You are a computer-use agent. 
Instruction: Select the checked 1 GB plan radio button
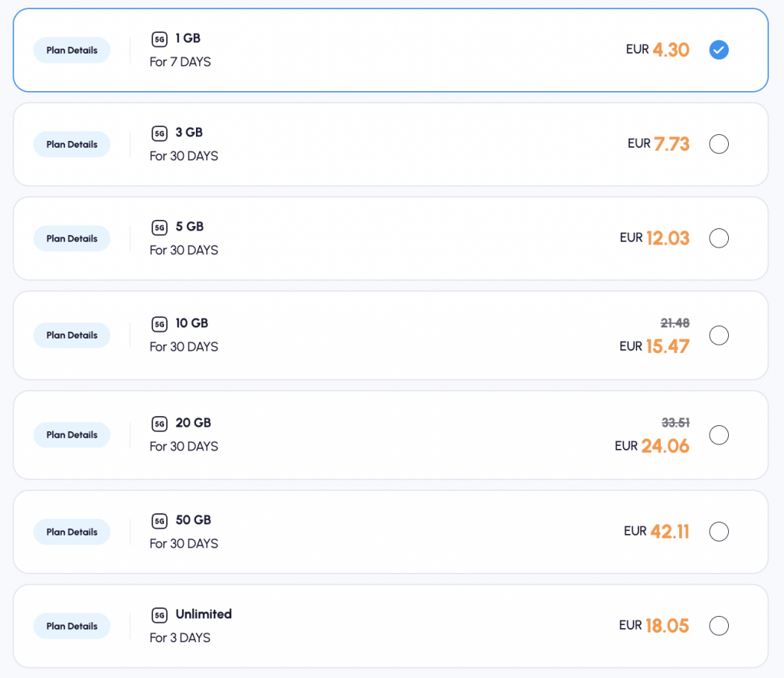point(718,50)
